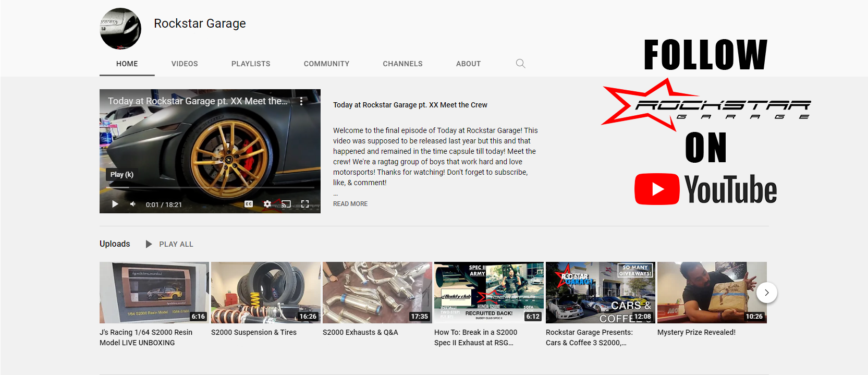Seek on the video progress bar
The image size is (868, 375).
pos(210,187)
